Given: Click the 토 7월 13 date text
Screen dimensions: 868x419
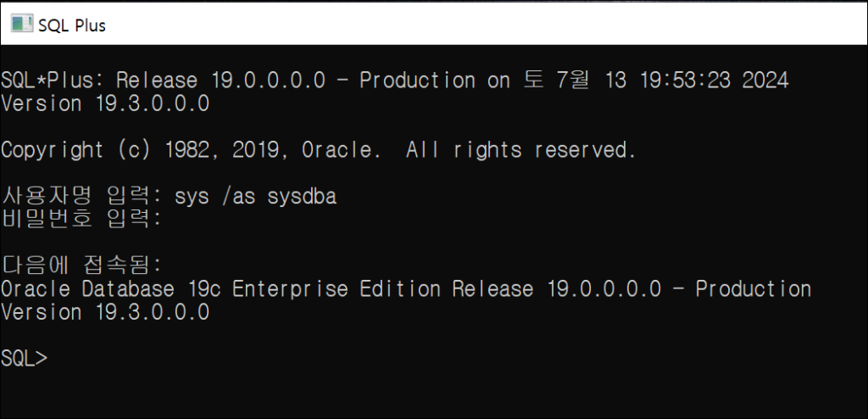Looking at the screenshot, I should click(576, 81).
